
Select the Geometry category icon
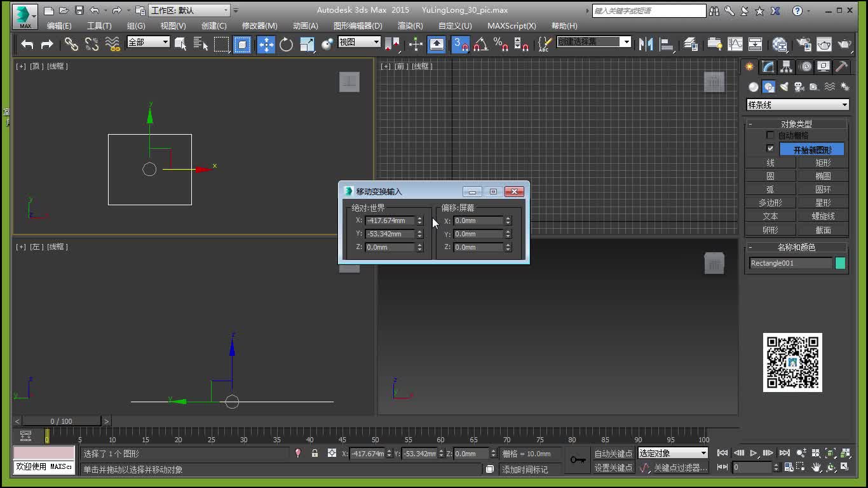click(754, 87)
